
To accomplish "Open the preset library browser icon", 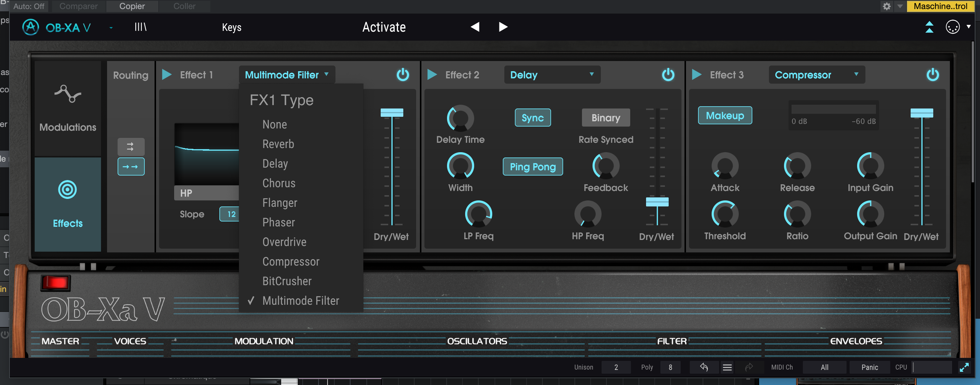I will click(x=140, y=27).
